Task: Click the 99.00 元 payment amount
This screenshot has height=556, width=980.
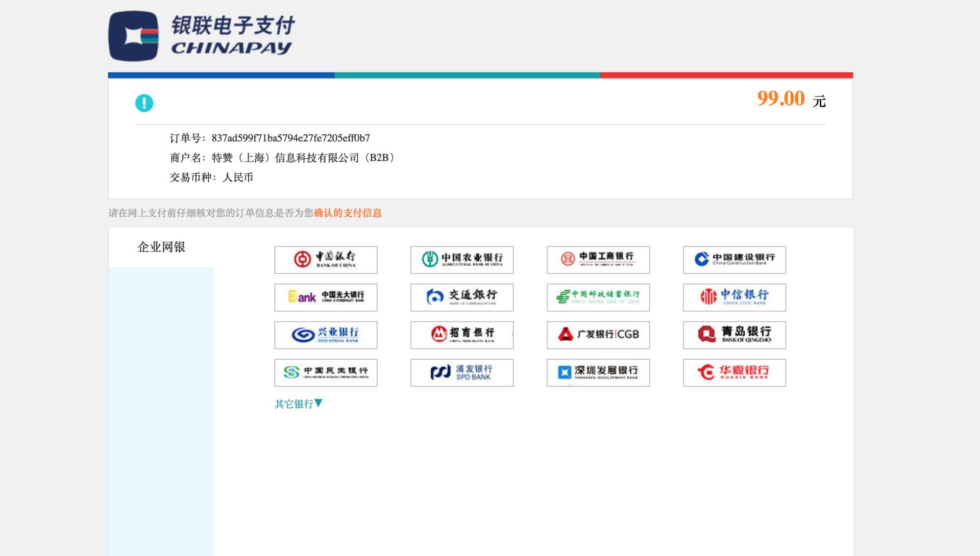Action: [791, 99]
